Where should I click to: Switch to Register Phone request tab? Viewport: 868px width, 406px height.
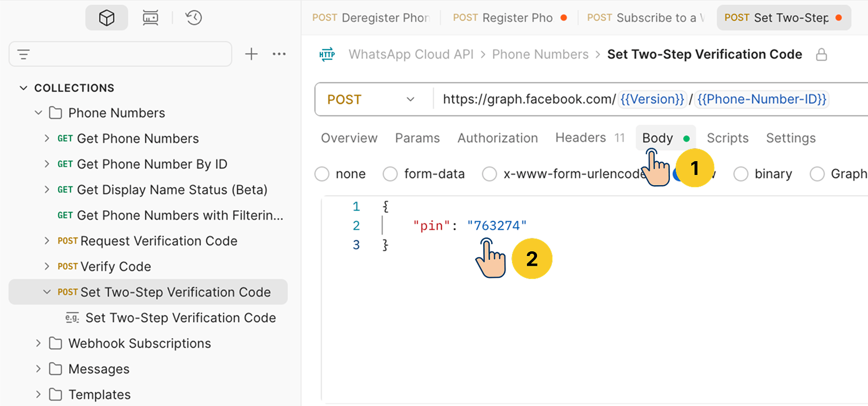click(510, 18)
